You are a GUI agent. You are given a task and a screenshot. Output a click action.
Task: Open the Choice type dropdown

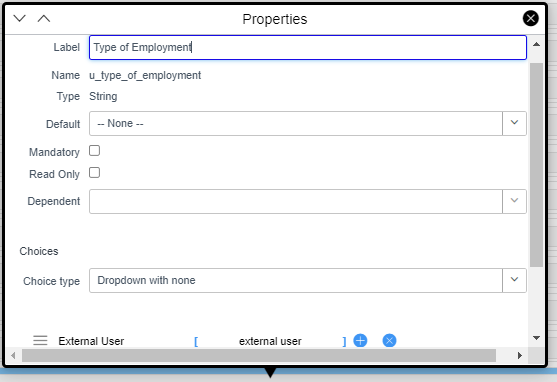tap(308, 280)
